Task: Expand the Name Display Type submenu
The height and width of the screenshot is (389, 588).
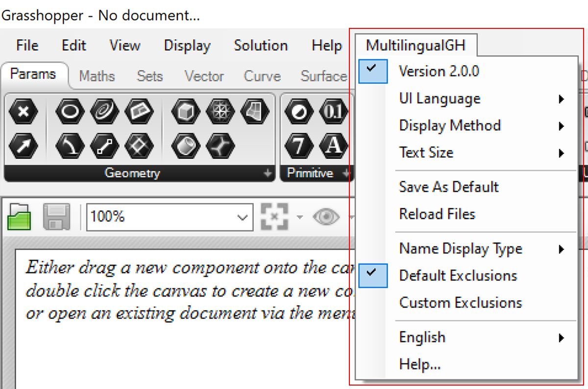Action: [x=467, y=249]
